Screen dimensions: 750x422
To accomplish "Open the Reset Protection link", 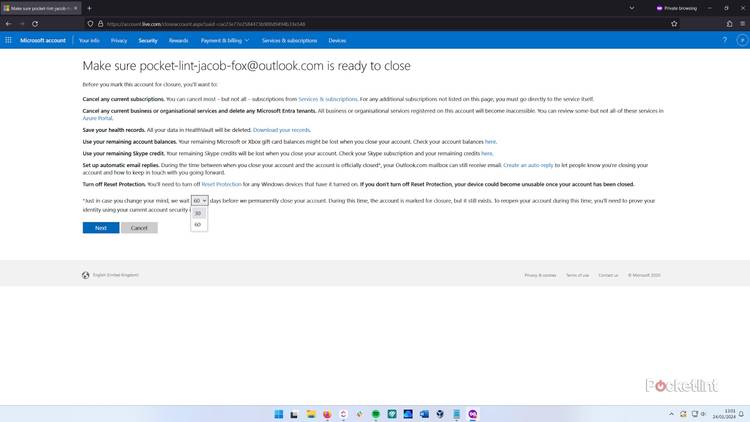I will [221, 184].
